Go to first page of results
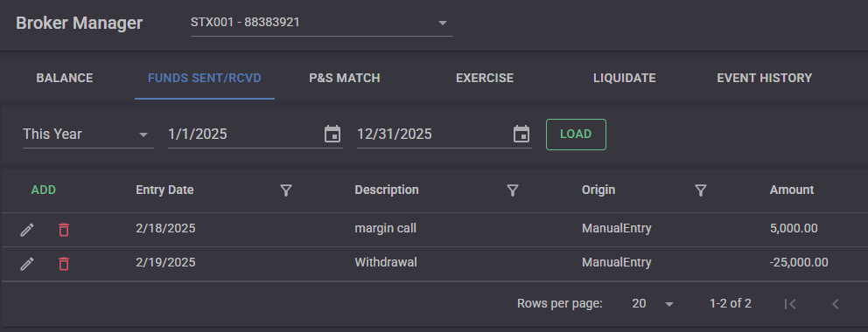 point(790,304)
